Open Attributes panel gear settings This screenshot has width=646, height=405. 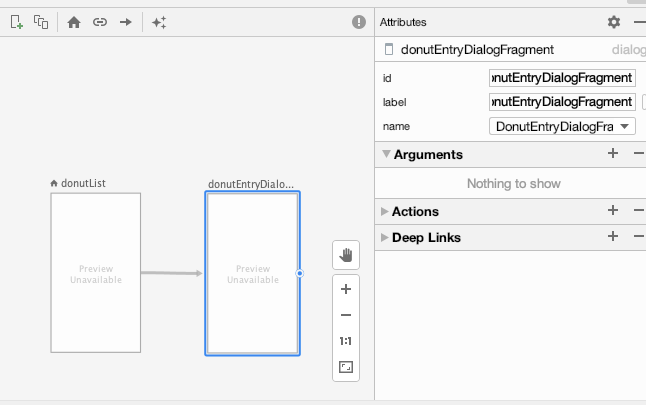point(614,22)
